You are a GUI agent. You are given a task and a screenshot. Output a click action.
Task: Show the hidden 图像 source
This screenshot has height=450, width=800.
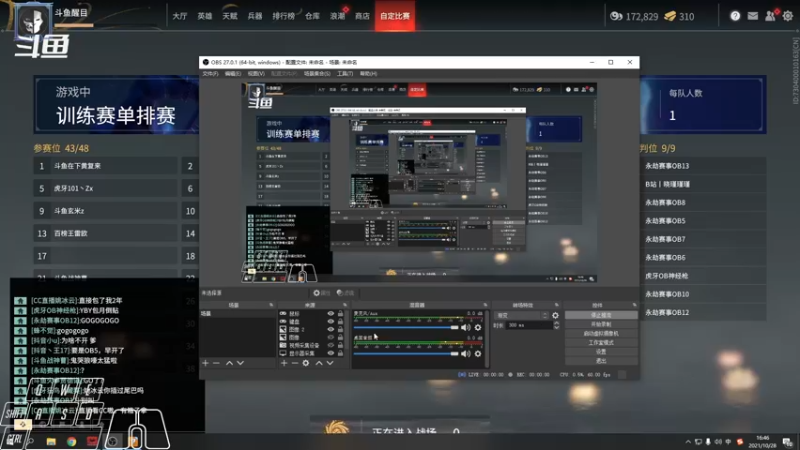coord(331,337)
